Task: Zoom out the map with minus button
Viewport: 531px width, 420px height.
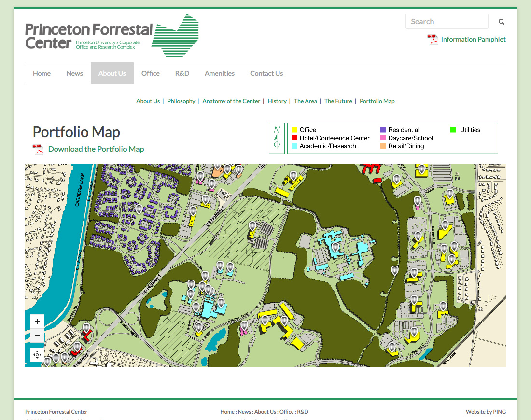Action: 37,336
